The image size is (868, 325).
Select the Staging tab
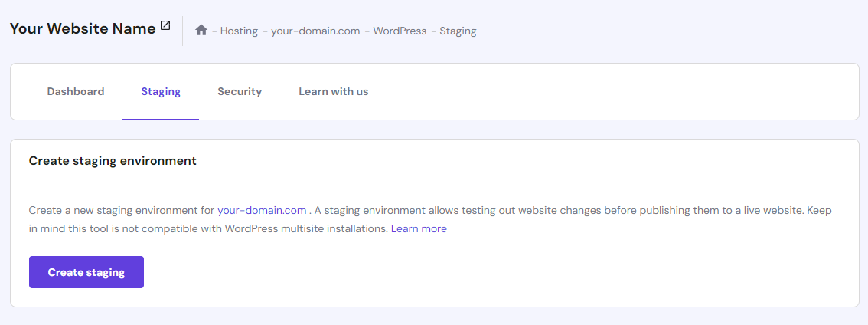click(x=161, y=92)
